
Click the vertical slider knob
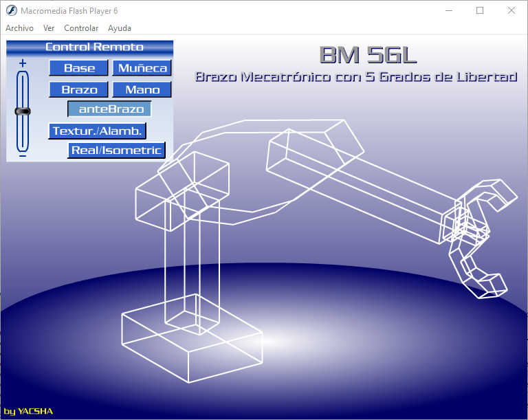coord(23,111)
